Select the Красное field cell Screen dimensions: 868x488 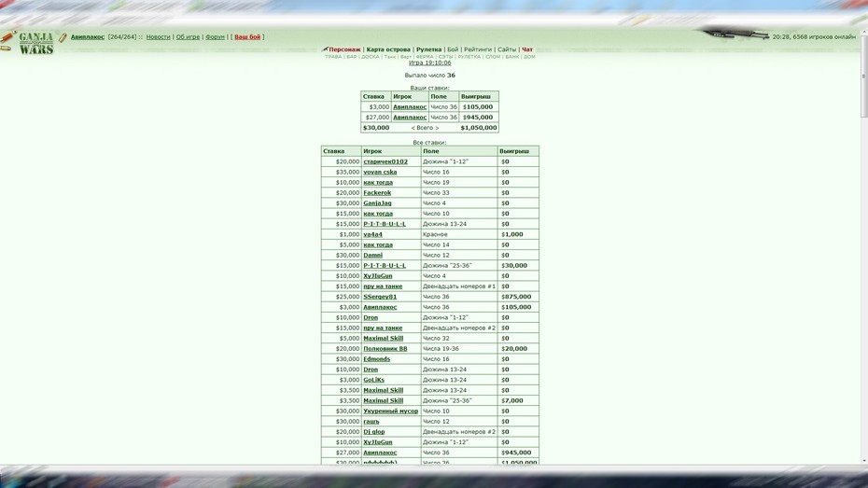point(459,234)
